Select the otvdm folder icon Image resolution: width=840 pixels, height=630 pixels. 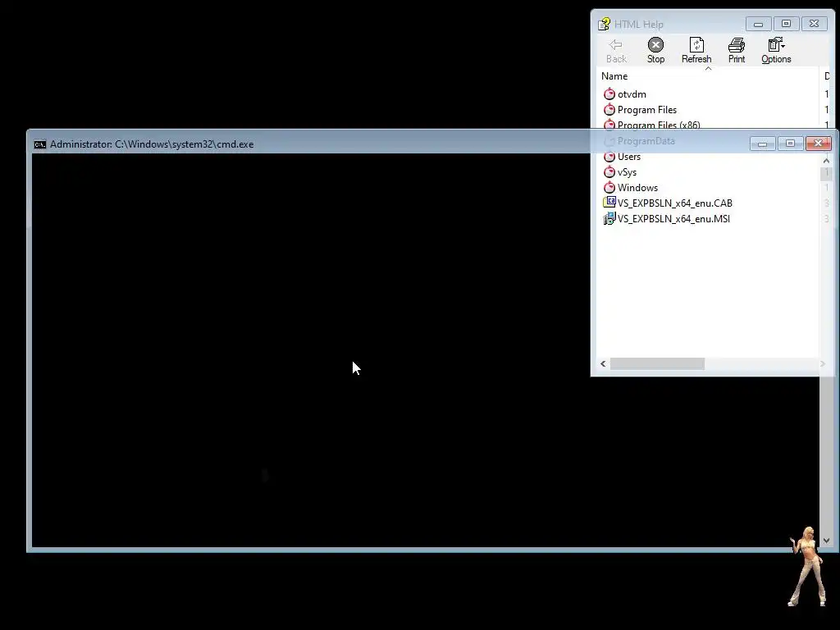pyautogui.click(x=609, y=94)
